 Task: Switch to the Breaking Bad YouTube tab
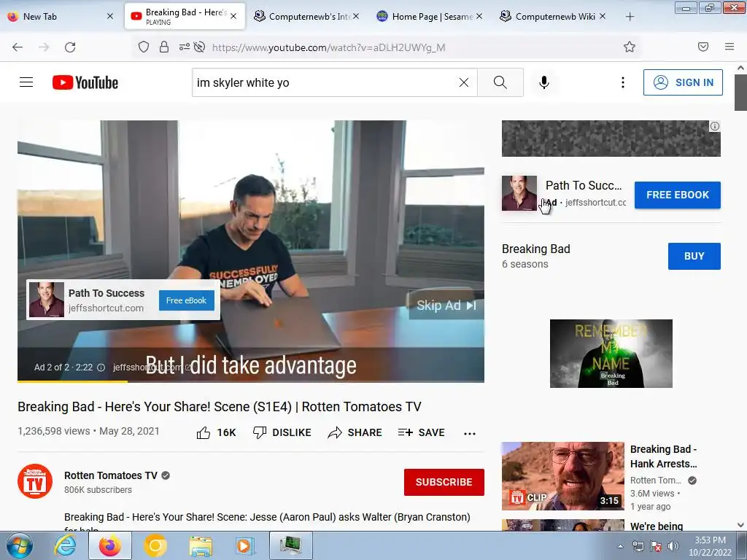tap(185, 16)
